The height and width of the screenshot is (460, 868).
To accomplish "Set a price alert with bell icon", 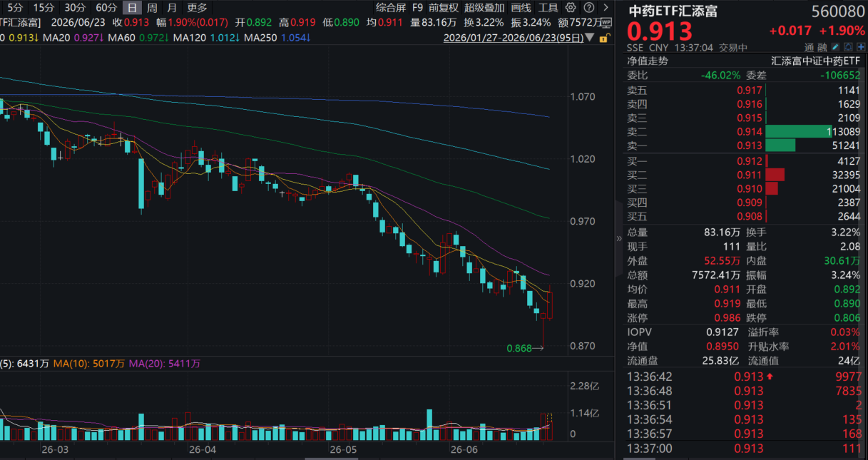I will tap(847, 47).
